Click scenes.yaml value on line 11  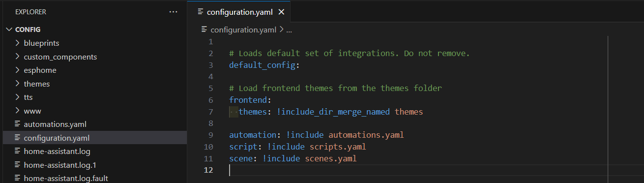[331, 158]
